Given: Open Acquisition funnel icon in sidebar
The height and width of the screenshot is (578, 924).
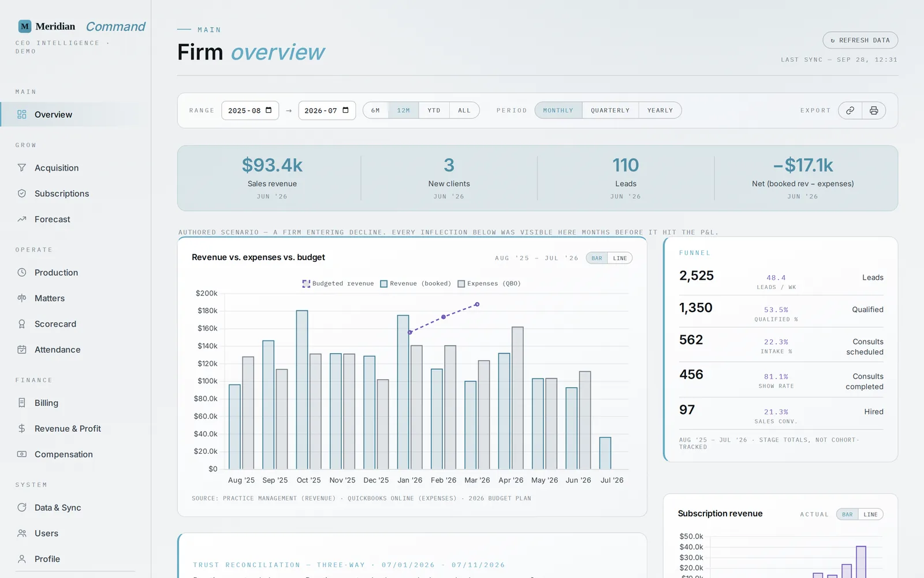Looking at the screenshot, I should click(22, 168).
